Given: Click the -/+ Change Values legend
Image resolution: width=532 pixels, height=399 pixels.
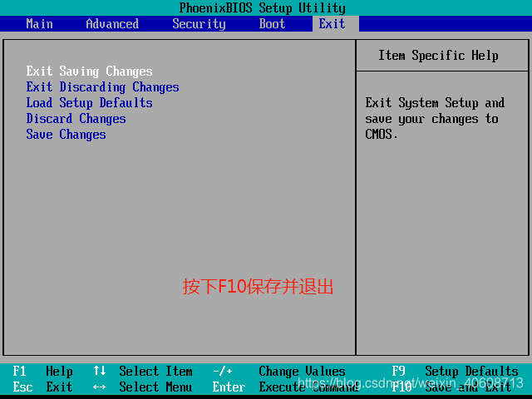Looking at the screenshot, I should click(x=279, y=372).
